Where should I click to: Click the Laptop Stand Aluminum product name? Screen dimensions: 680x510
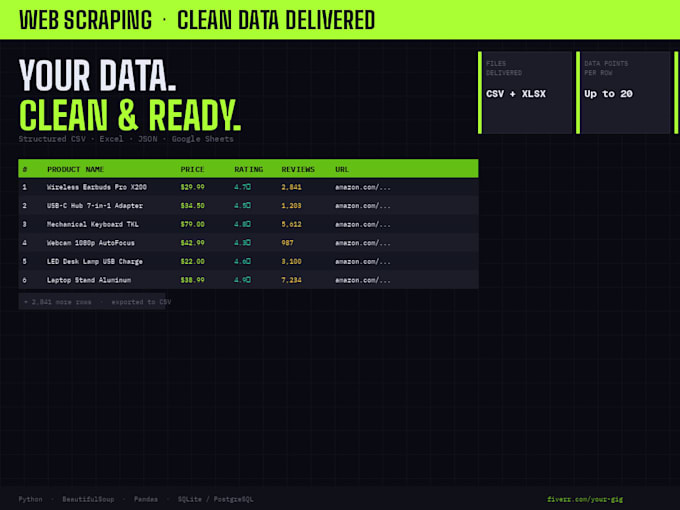pyautogui.click(x=89, y=280)
